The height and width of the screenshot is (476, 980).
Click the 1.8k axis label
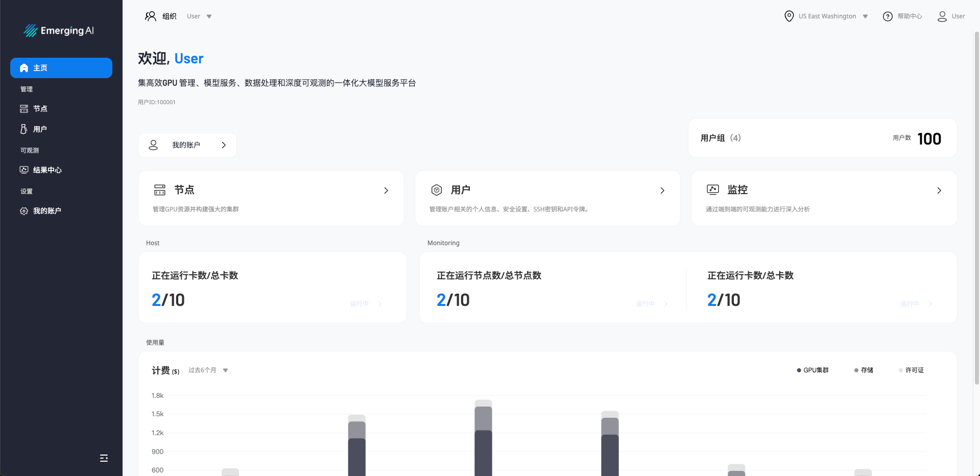[x=157, y=396]
